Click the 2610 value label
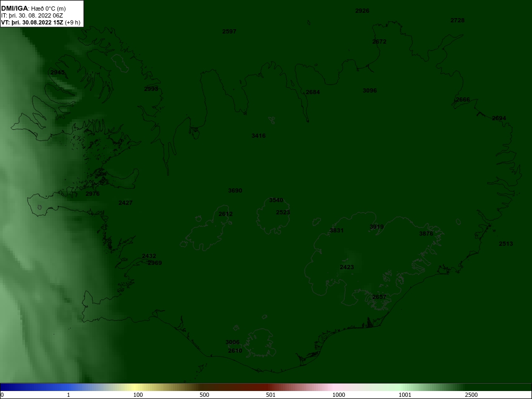 (x=235, y=351)
